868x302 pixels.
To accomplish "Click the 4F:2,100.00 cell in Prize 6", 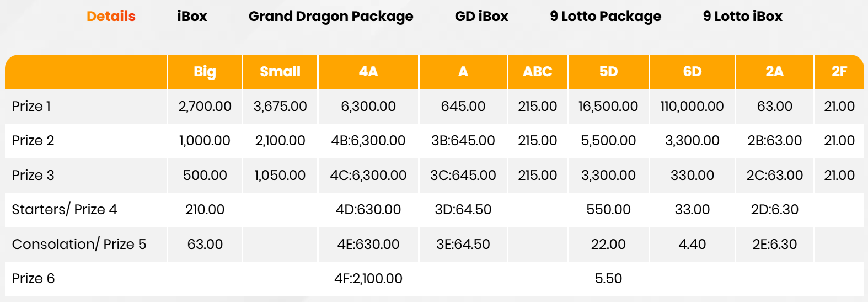I will [368, 278].
